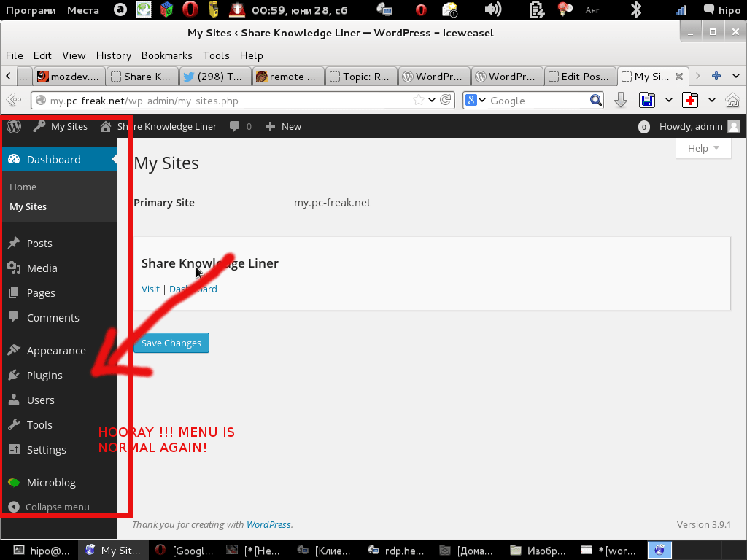This screenshot has height=560, width=747.
Task: Open Appearance via the paintbrush icon
Action: 12,350
